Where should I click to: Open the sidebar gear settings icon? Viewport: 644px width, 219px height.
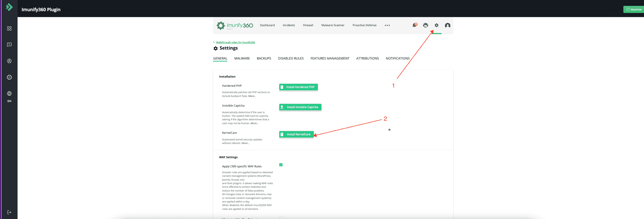click(9, 77)
